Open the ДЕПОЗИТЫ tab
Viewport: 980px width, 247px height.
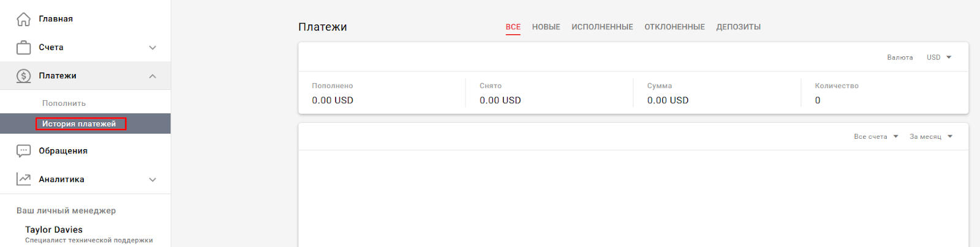coord(738,27)
